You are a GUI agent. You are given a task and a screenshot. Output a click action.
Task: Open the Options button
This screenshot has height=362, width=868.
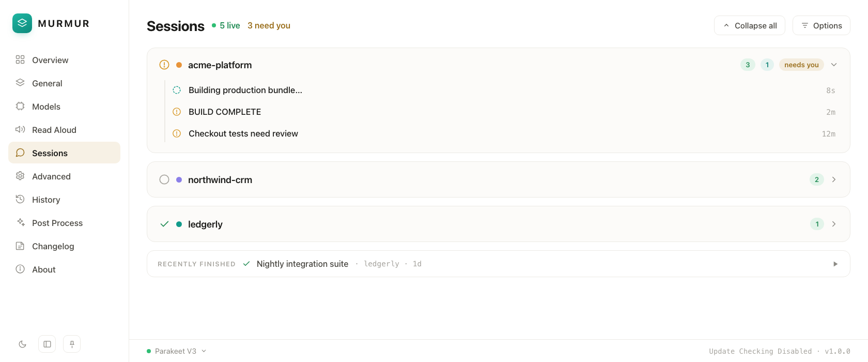click(822, 25)
